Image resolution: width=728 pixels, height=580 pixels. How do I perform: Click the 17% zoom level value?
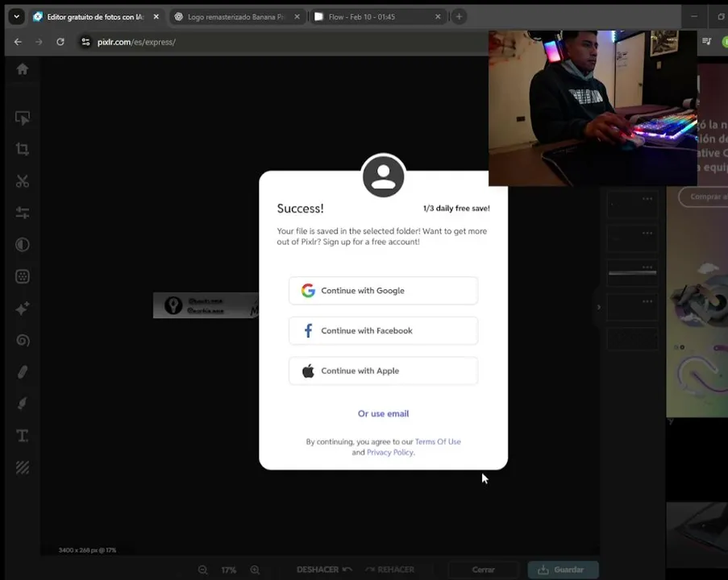(228, 570)
